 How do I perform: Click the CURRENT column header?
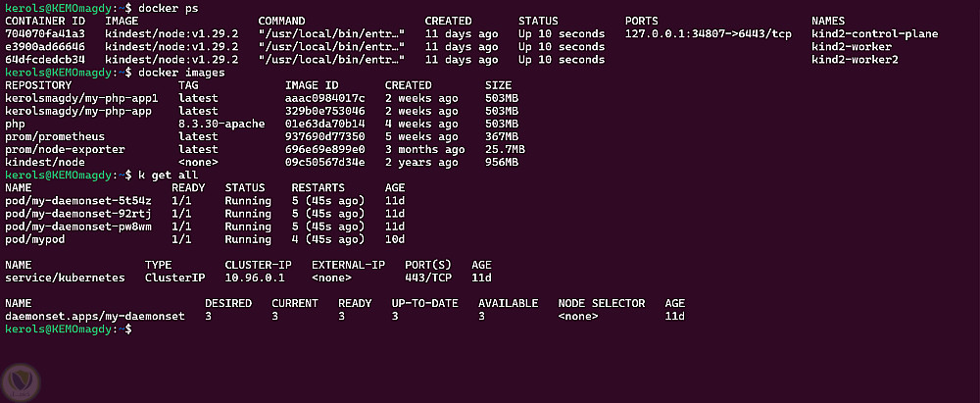click(295, 304)
